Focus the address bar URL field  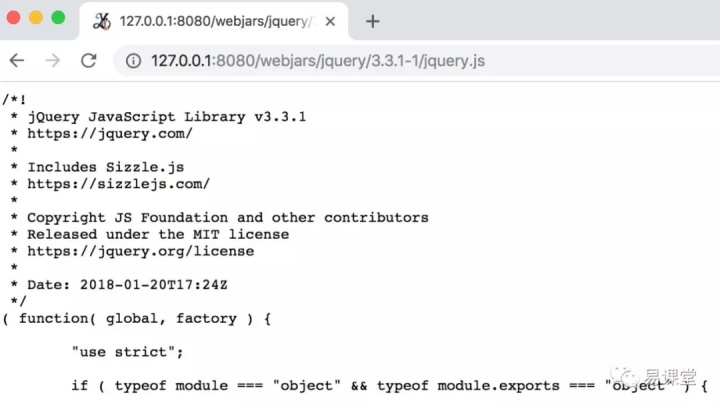(x=416, y=61)
